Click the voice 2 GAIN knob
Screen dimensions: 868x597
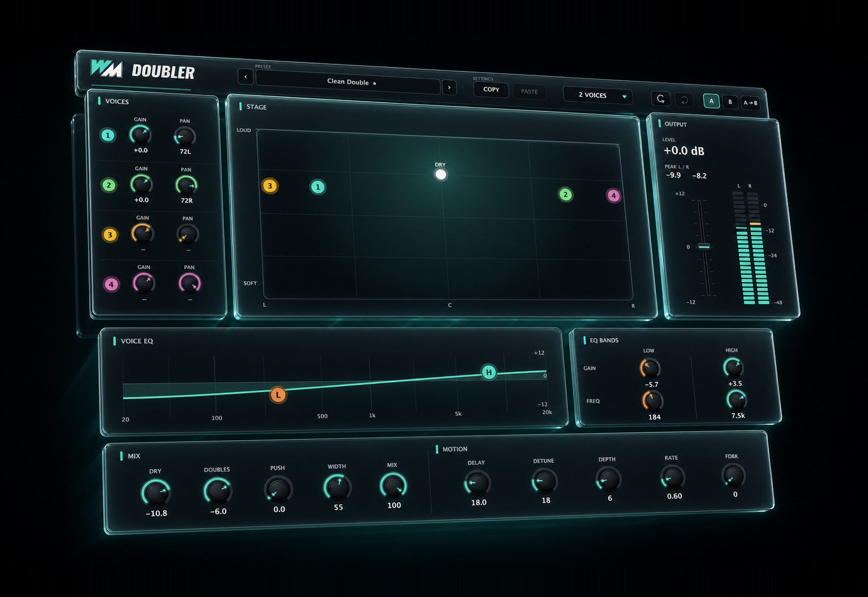pyautogui.click(x=142, y=185)
